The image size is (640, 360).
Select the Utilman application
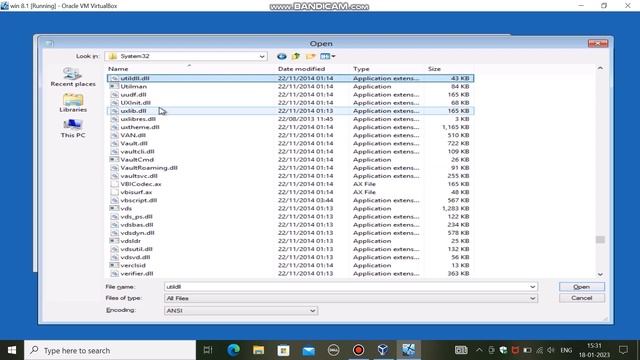(x=290, y=86)
